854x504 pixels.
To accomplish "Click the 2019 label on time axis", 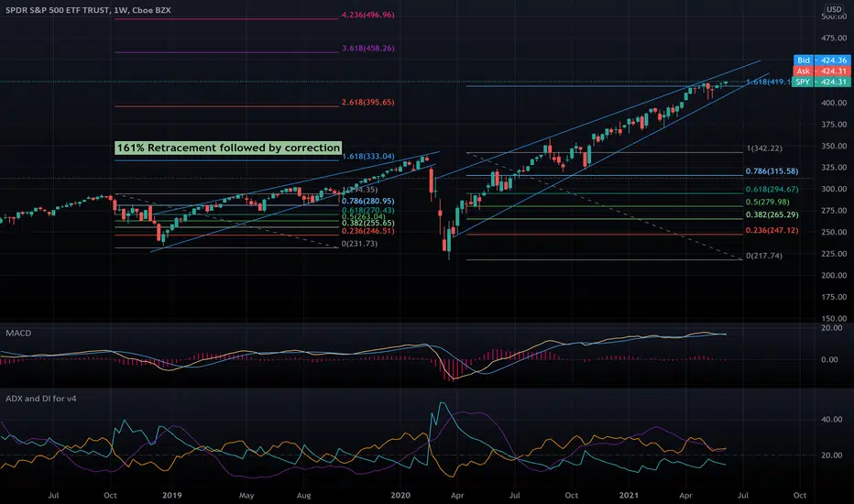I will coord(171,495).
